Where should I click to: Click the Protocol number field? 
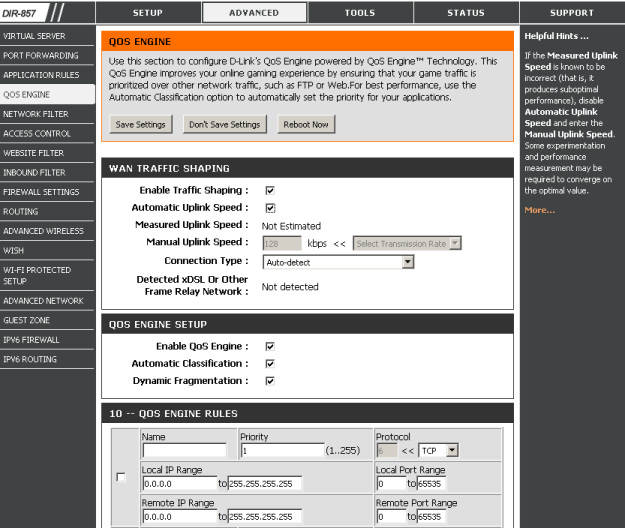387,451
